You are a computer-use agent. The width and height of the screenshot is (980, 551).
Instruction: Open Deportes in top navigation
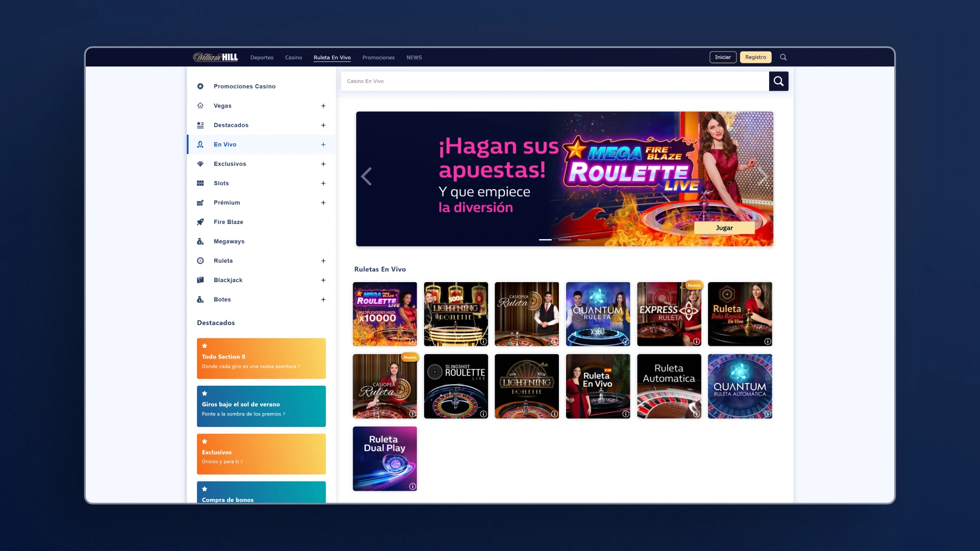pyautogui.click(x=262, y=58)
